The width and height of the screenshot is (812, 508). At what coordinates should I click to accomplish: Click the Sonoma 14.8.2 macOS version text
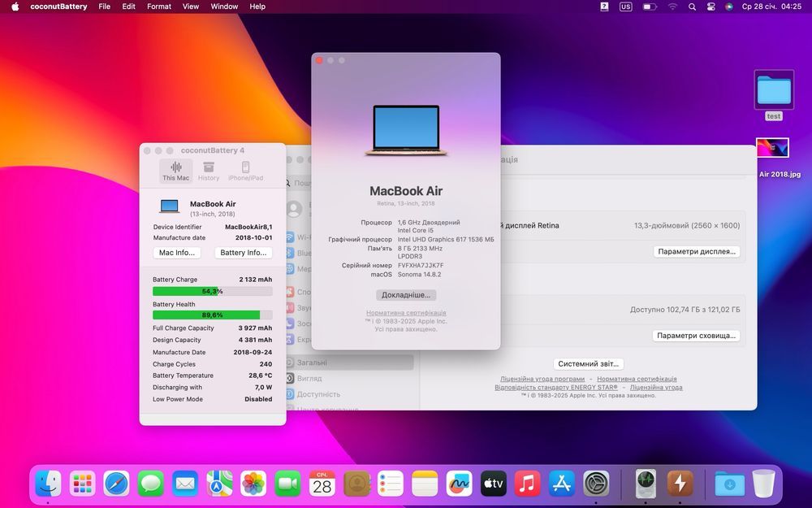420,274
